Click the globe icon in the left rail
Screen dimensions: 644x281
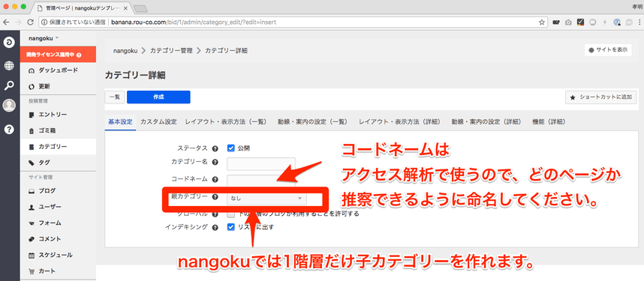coord(9,65)
